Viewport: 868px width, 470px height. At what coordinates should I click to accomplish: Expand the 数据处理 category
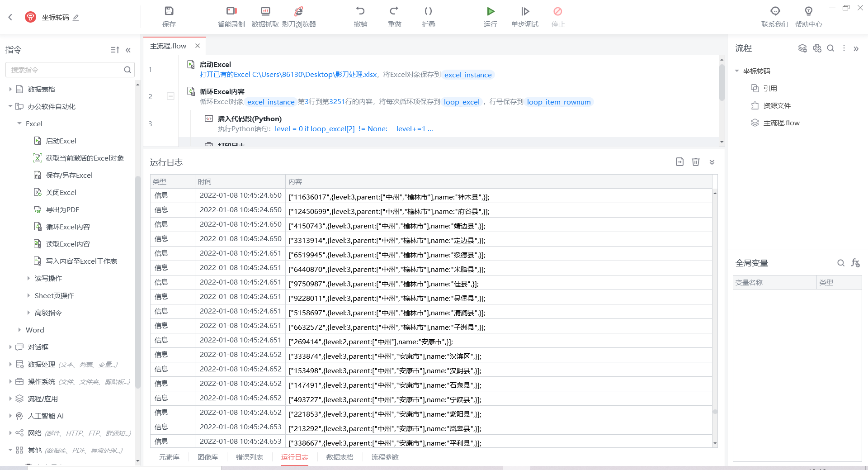10,364
